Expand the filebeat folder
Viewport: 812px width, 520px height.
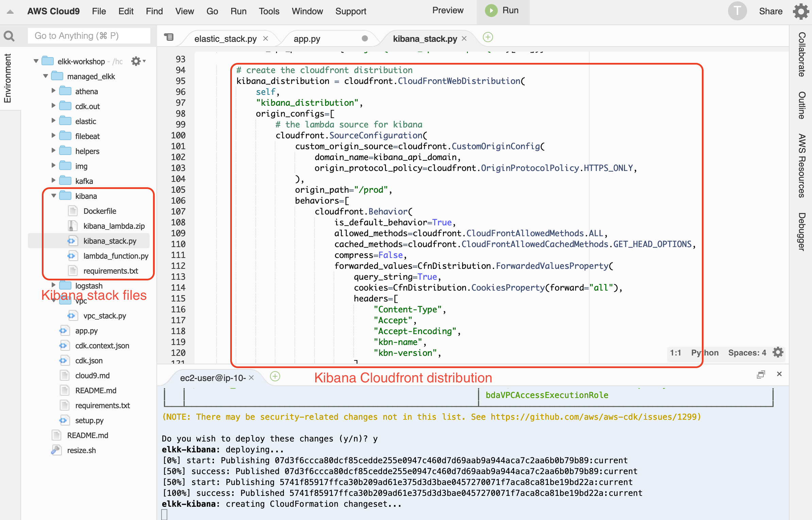click(x=53, y=136)
